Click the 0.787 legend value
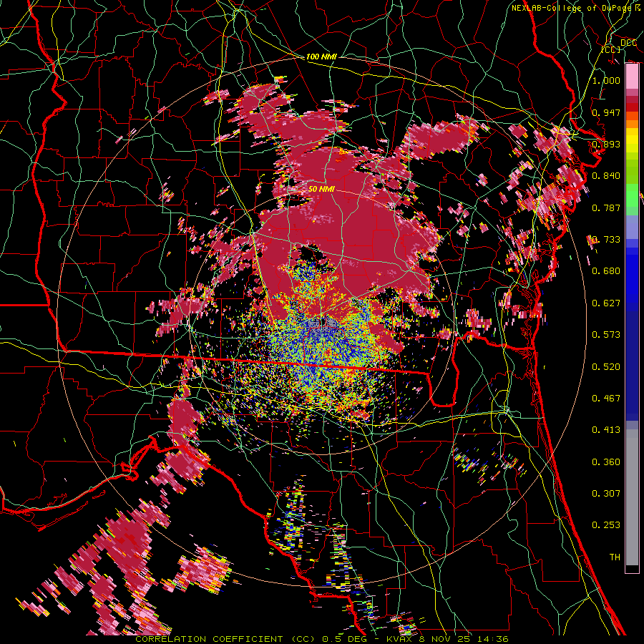Screen dimensions: 644x644 coord(606,208)
